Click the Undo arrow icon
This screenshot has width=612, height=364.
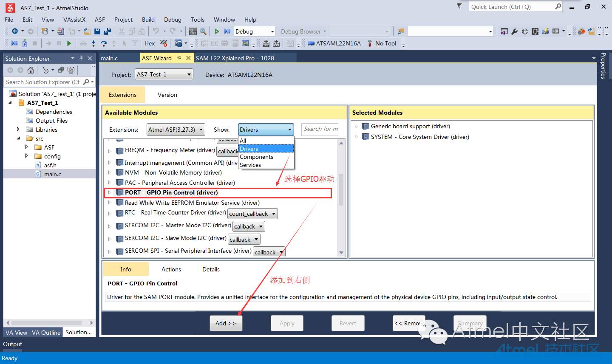156,31
